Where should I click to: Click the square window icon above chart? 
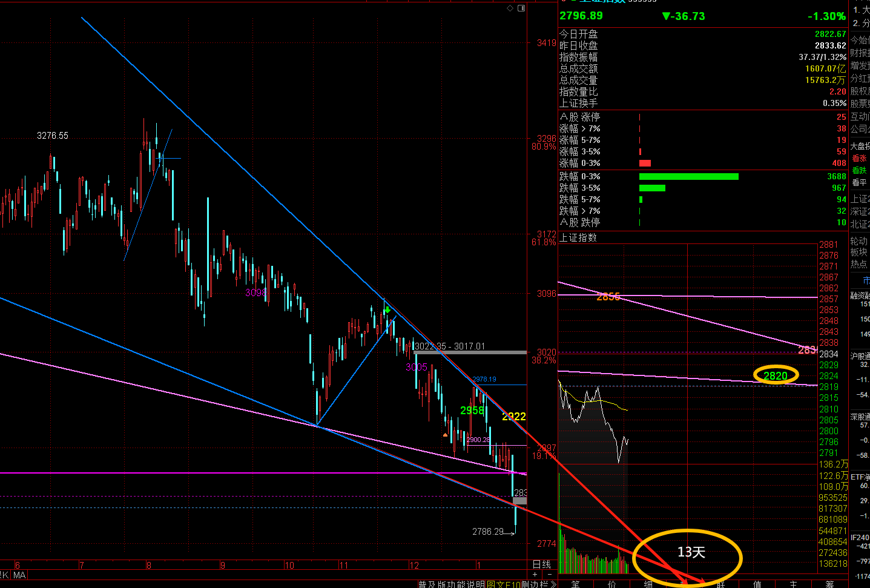[x=521, y=8]
